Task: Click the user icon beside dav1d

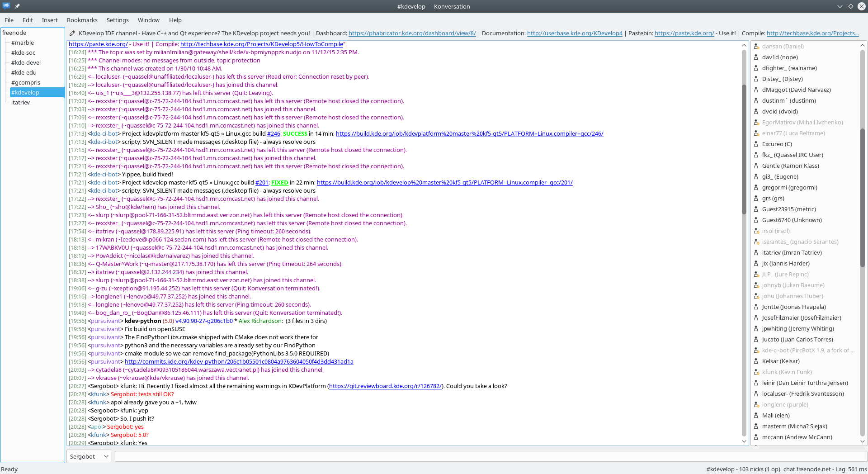Action: click(x=756, y=57)
